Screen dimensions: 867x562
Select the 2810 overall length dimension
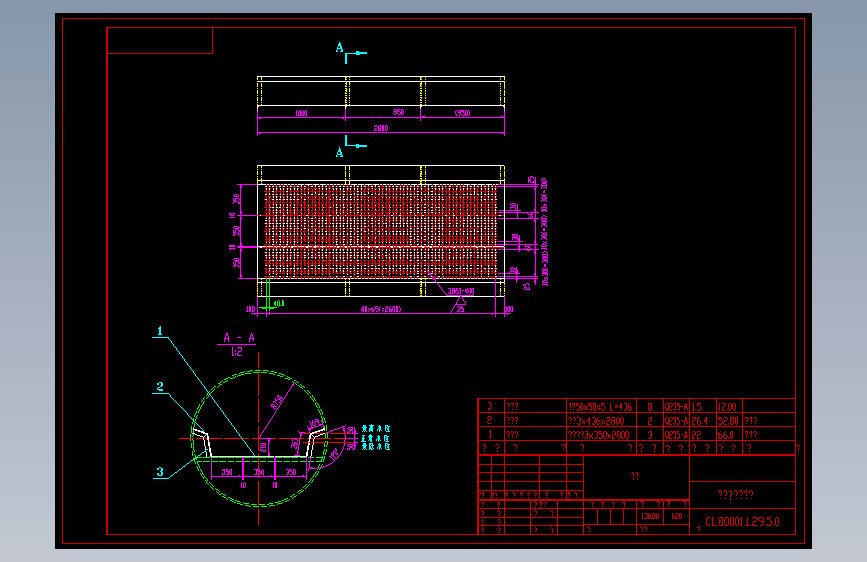380,128
